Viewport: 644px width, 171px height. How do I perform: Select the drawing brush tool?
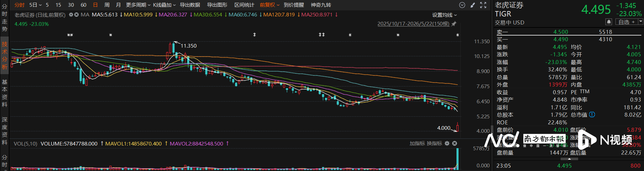[473, 5]
